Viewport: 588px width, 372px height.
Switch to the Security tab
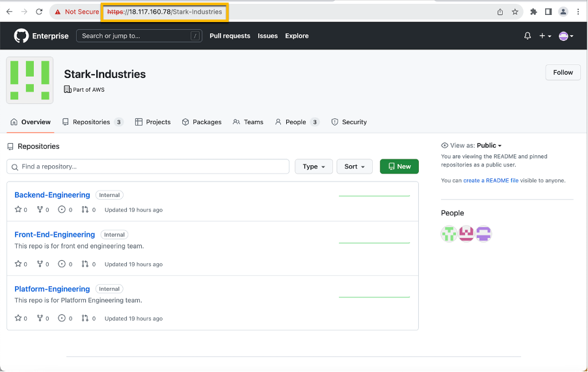point(349,122)
